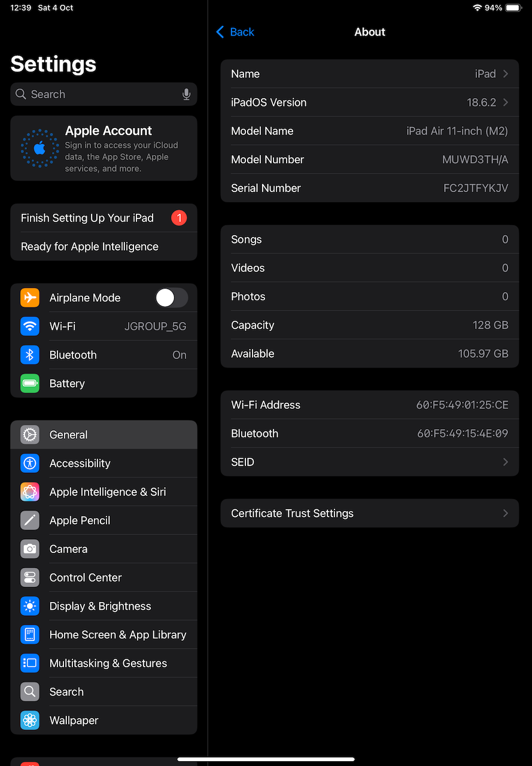
Task: Select General in the sidebar
Action: point(104,434)
